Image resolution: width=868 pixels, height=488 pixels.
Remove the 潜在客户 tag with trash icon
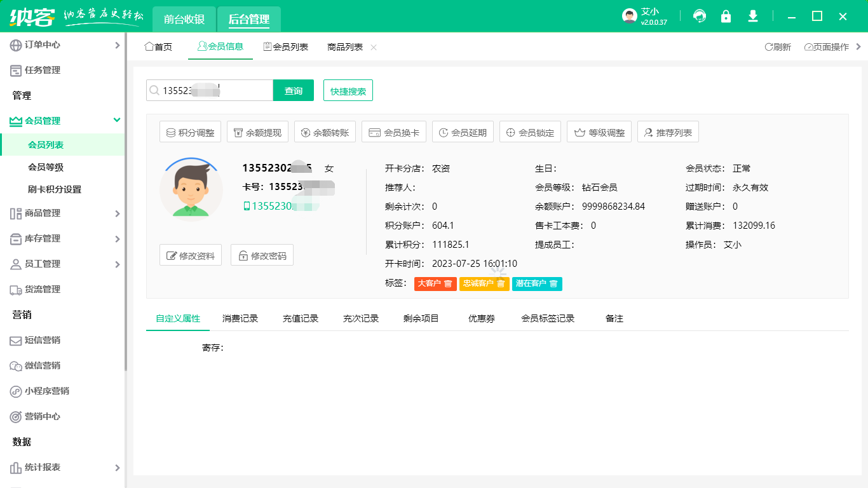point(553,283)
